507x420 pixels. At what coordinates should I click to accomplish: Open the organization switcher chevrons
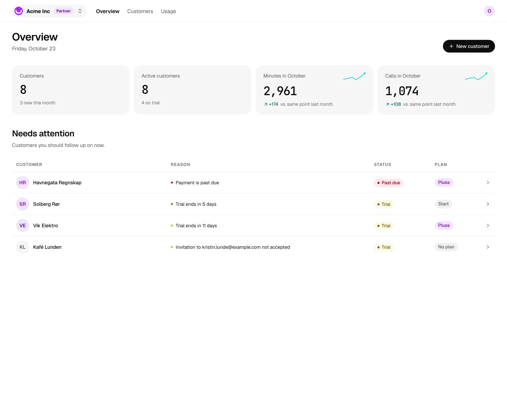[80, 11]
